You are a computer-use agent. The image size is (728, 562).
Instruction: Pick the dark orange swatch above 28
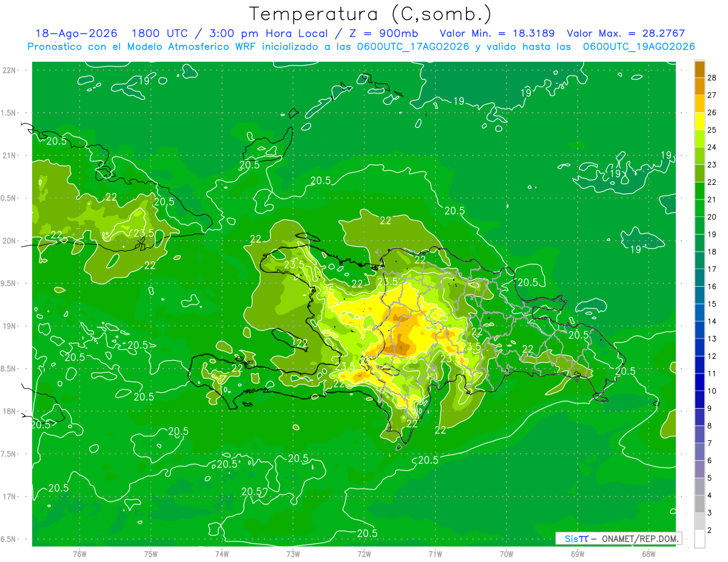(699, 69)
